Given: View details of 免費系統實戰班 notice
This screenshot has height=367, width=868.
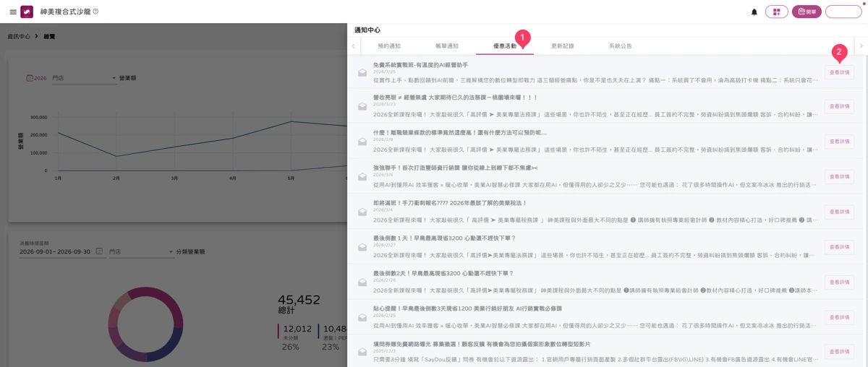Looking at the screenshot, I should click(839, 72).
